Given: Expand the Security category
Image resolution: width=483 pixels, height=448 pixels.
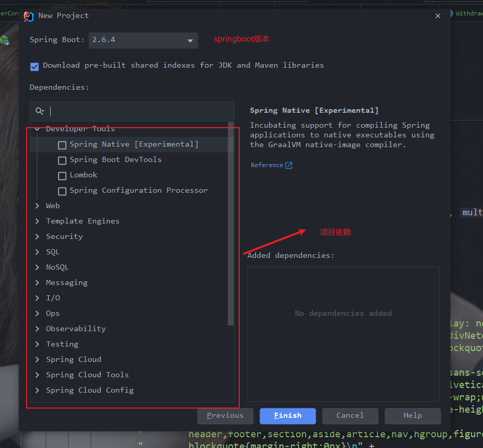Looking at the screenshot, I should pyautogui.click(x=37, y=236).
